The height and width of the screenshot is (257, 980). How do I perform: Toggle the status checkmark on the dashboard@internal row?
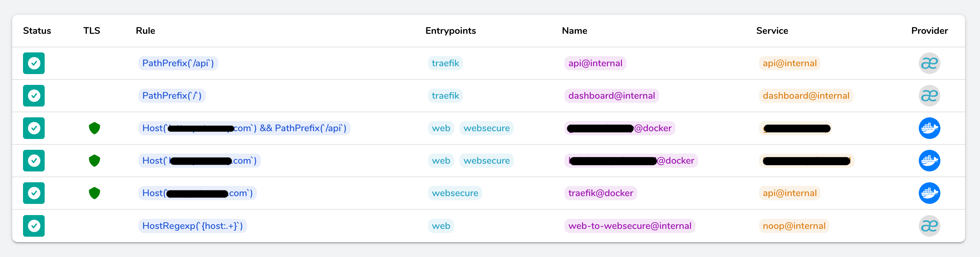34,95
